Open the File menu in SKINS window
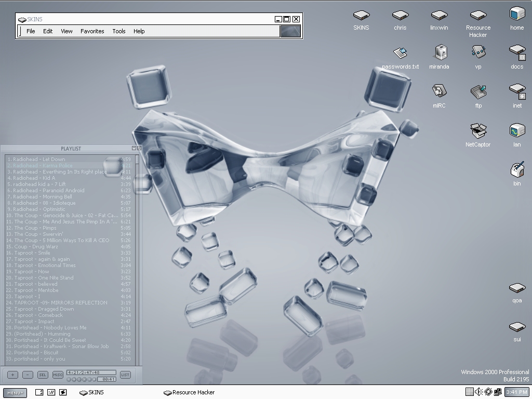This screenshot has width=532, height=399. pyautogui.click(x=31, y=31)
